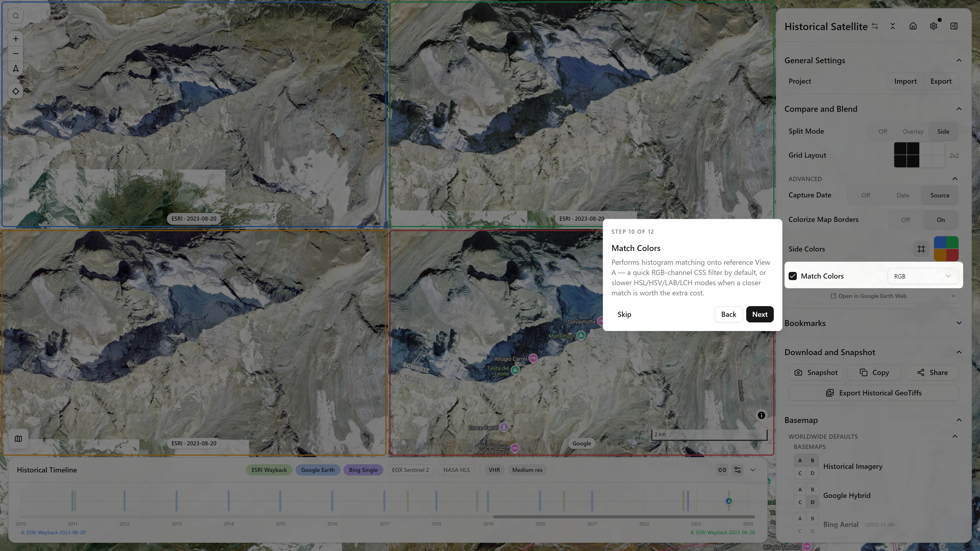Screen dimensions: 980x551
Task: Click Back in the tour popup
Action: [729, 315]
